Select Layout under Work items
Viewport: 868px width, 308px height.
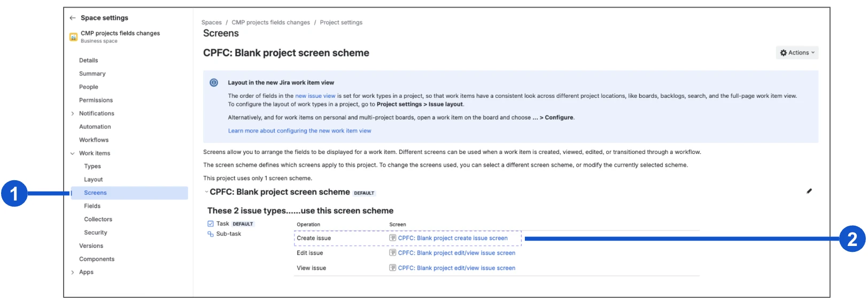click(x=94, y=180)
